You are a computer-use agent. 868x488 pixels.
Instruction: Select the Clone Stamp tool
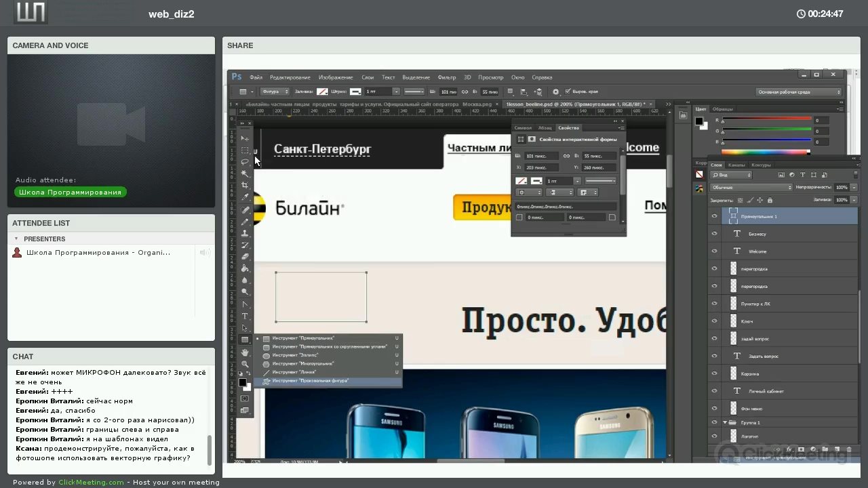tap(245, 233)
